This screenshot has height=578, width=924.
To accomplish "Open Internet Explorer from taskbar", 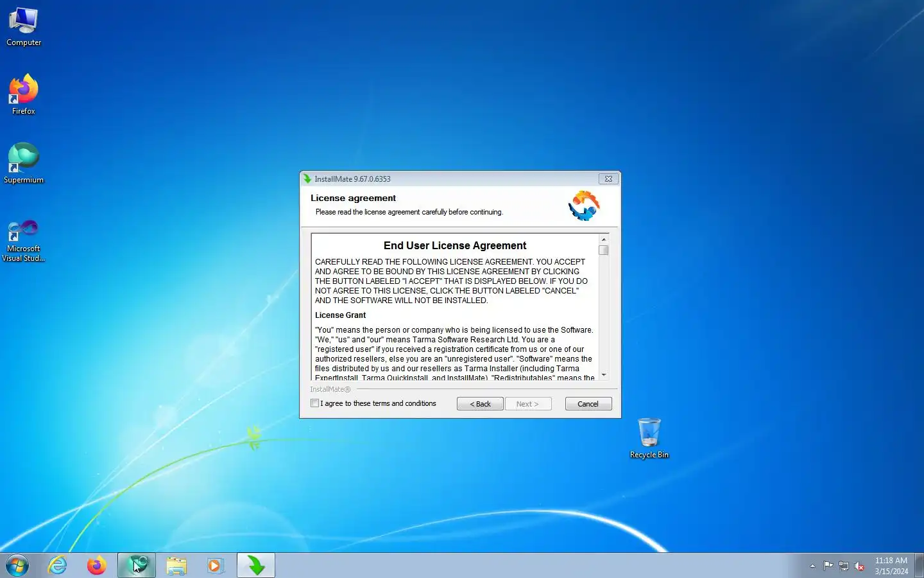I will [x=58, y=566].
